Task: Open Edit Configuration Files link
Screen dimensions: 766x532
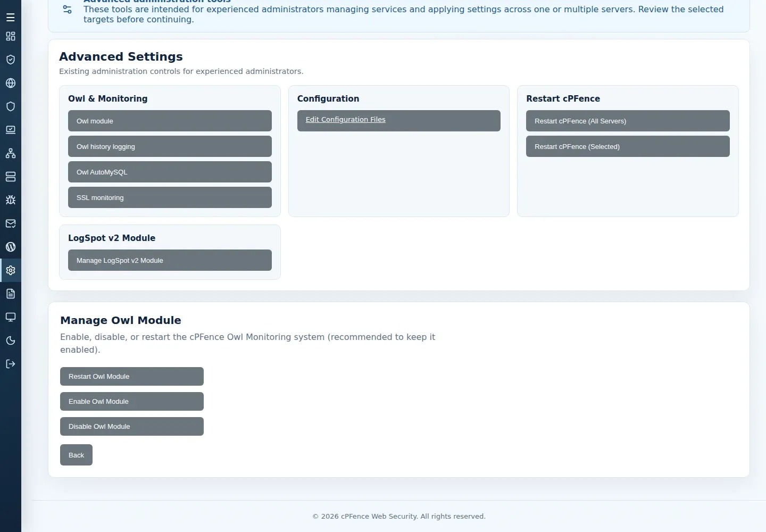Action: point(399,121)
